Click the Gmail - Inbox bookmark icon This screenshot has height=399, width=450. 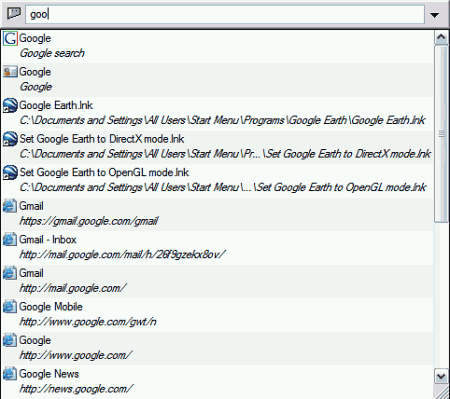10,240
